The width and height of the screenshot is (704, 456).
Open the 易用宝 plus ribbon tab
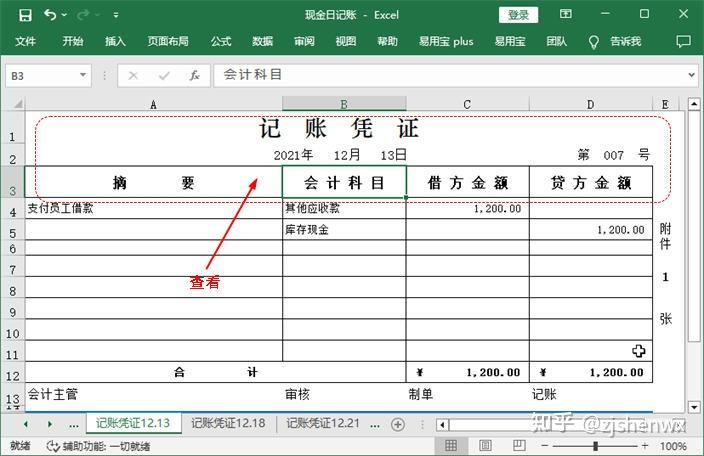pos(445,42)
